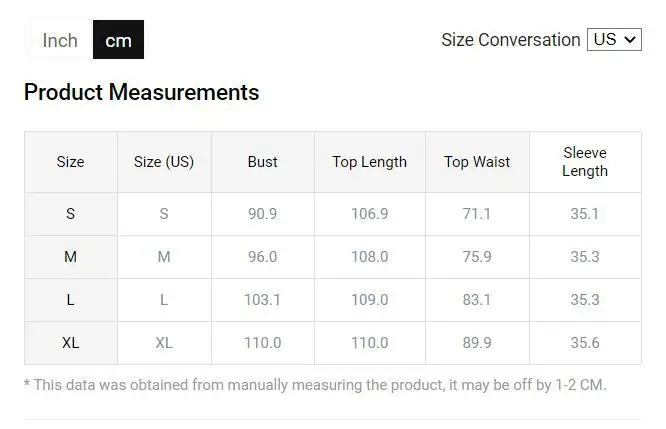The width and height of the screenshot is (666, 429).
Task: Click the manual measurement disclaimer note
Action: [315, 385]
